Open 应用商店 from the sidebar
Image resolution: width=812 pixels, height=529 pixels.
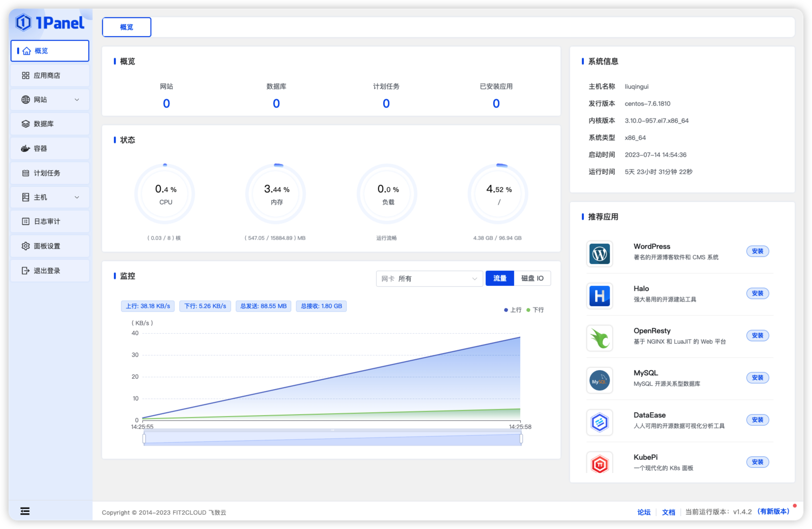47,76
